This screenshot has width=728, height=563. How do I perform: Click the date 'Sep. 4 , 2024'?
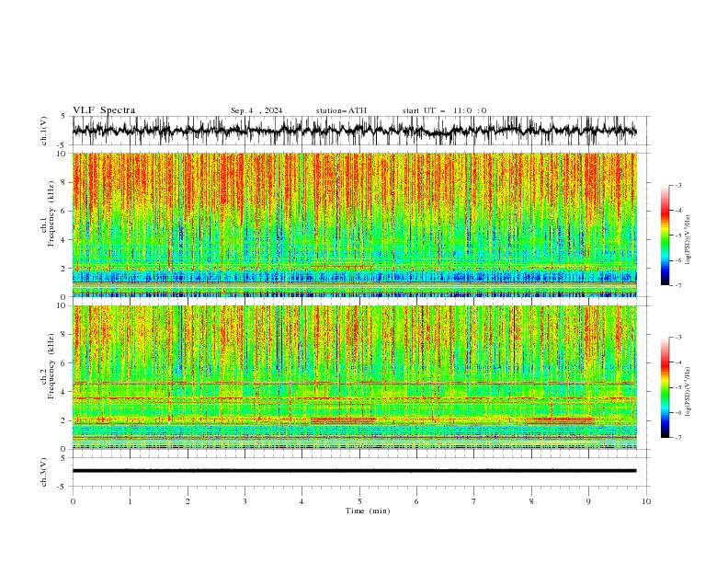point(256,110)
